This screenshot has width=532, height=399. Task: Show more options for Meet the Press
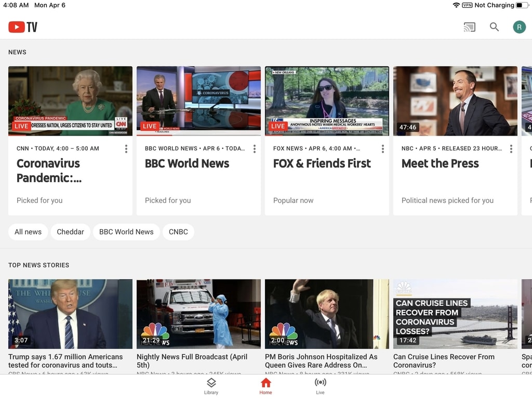coord(511,149)
